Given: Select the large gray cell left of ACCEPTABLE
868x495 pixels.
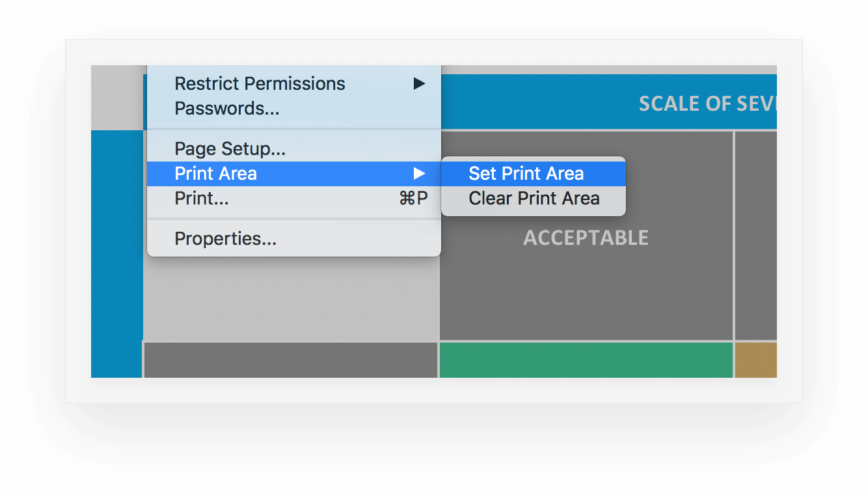Looking at the screenshot, I should click(291, 300).
